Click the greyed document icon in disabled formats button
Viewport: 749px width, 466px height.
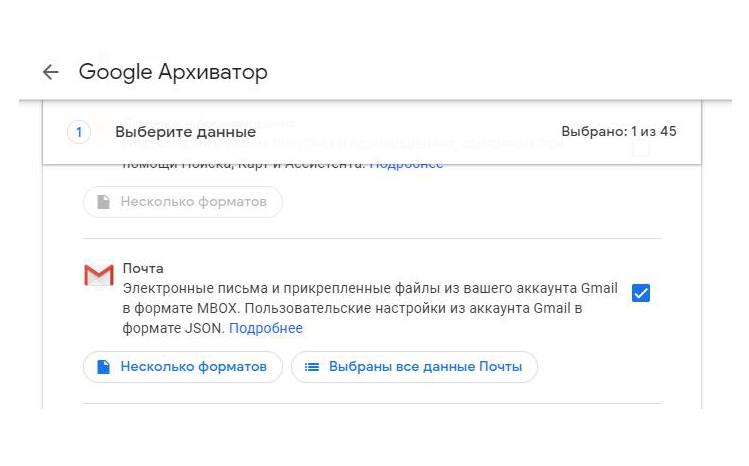102,202
